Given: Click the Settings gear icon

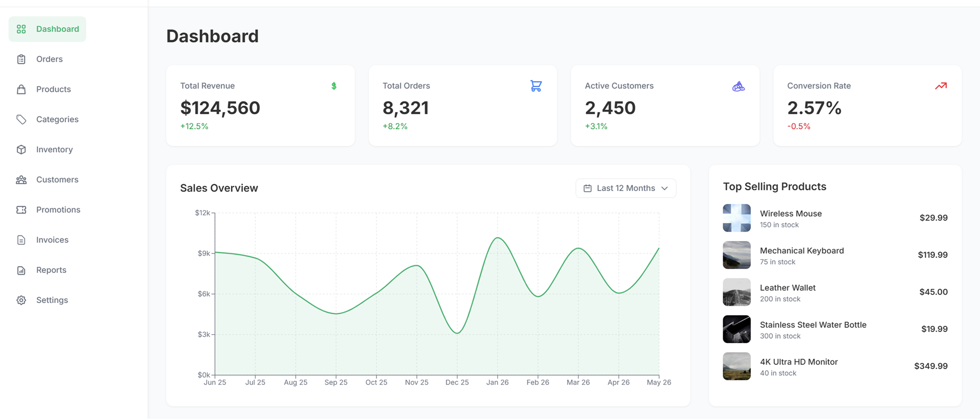Looking at the screenshot, I should (x=21, y=300).
